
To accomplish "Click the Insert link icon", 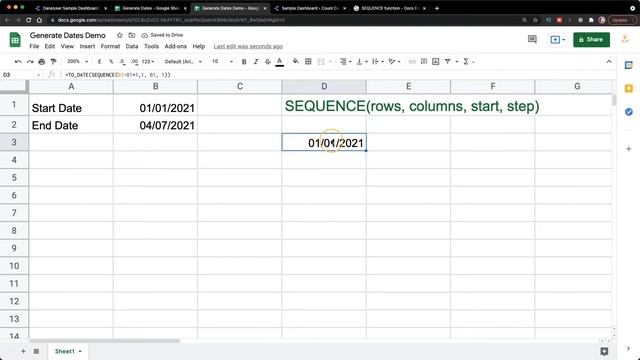I will tap(412, 62).
